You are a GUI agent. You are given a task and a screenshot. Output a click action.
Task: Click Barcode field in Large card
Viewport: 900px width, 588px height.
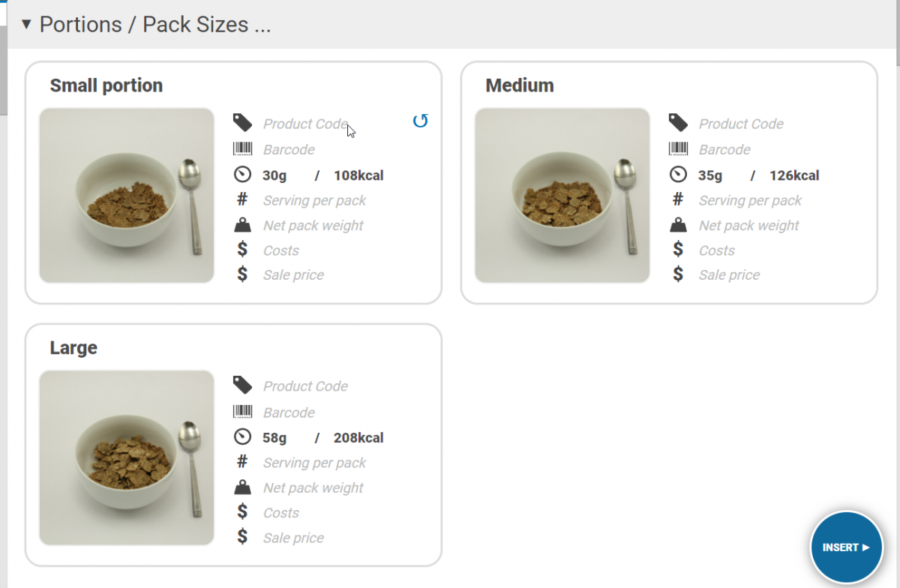[x=289, y=412]
